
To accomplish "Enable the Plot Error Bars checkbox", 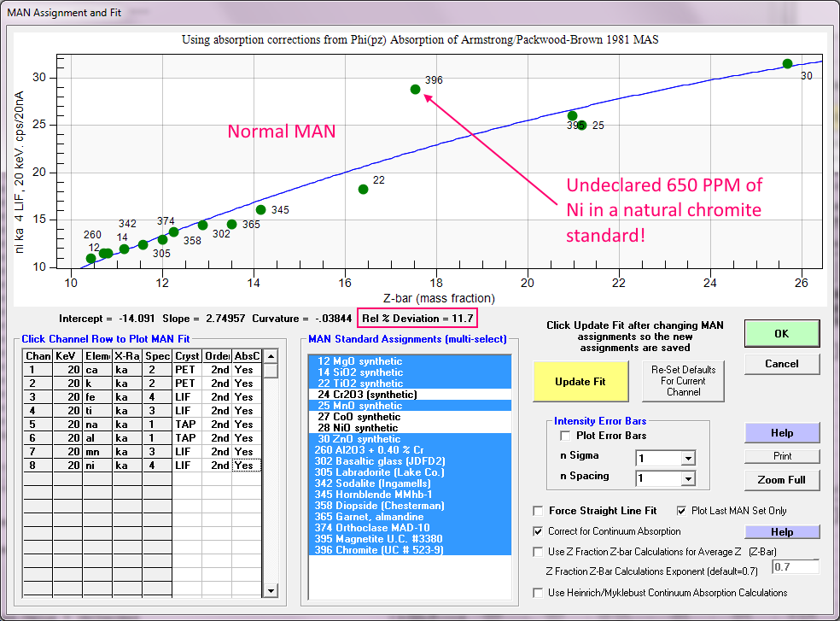I will pos(565,436).
